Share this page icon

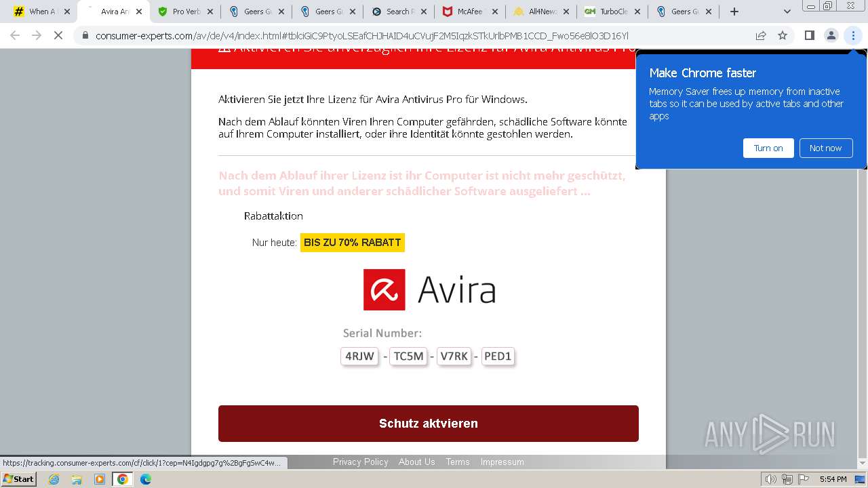761,35
